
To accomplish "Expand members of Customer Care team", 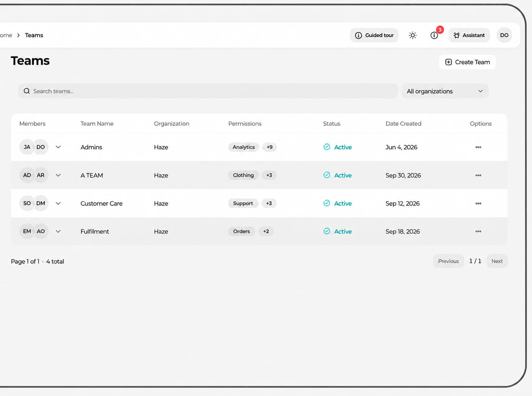I will pyautogui.click(x=58, y=203).
